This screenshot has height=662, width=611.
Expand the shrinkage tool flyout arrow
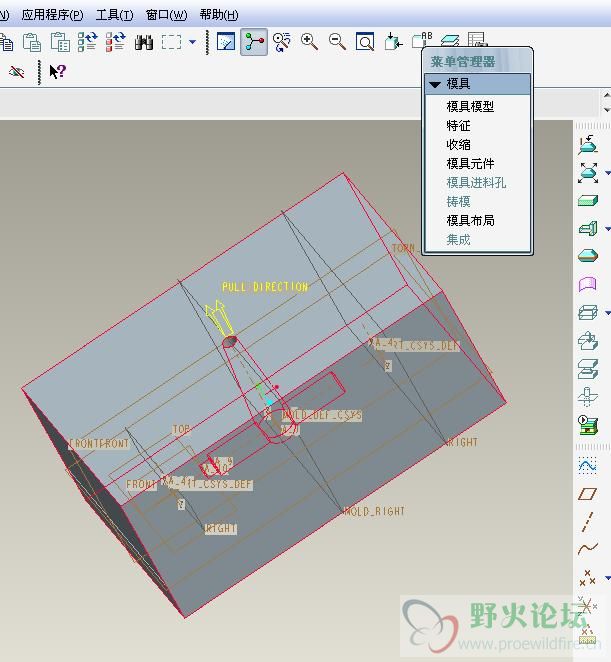coord(608,173)
